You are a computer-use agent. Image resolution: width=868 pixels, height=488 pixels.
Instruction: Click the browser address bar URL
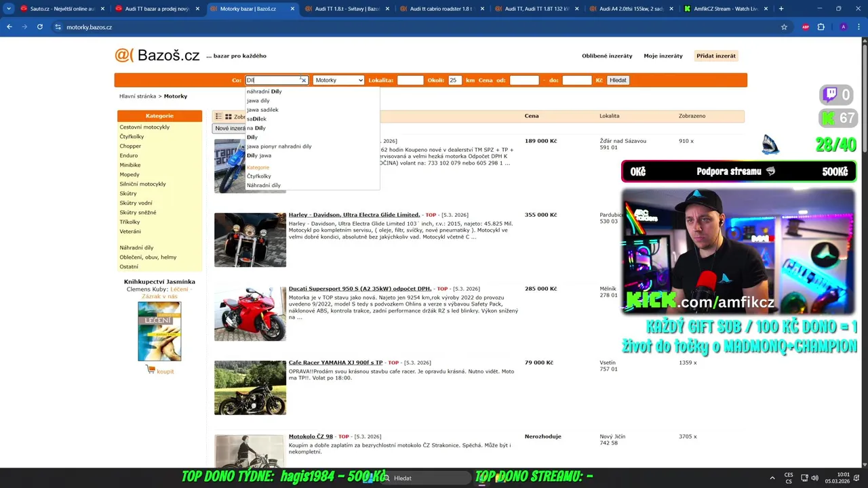click(89, 27)
